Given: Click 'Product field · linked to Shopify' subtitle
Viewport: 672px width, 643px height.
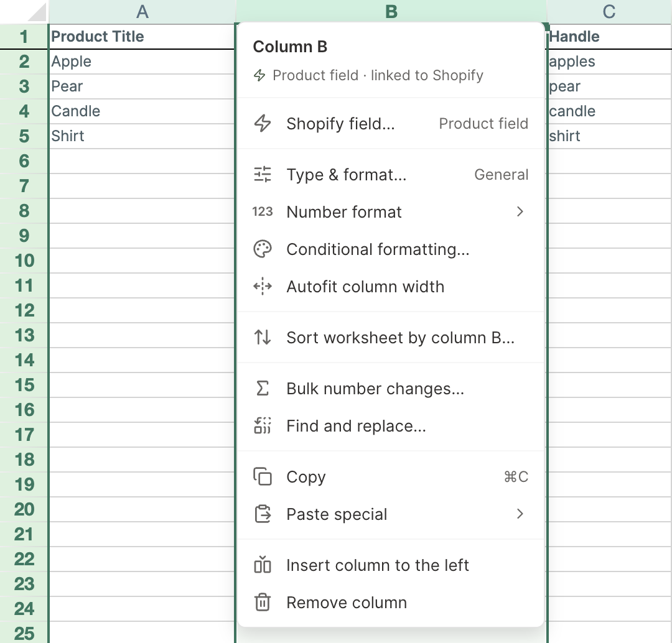Looking at the screenshot, I should coord(378,75).
